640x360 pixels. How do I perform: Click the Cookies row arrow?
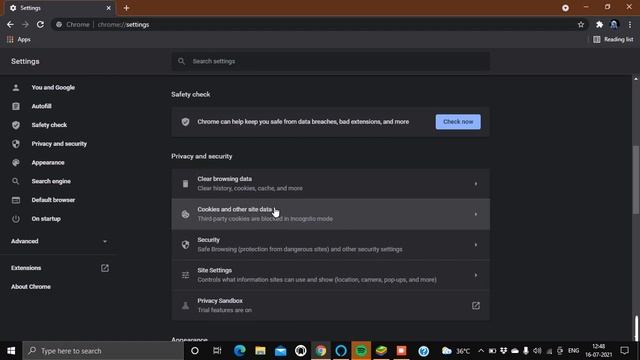[x=476, y=214]
